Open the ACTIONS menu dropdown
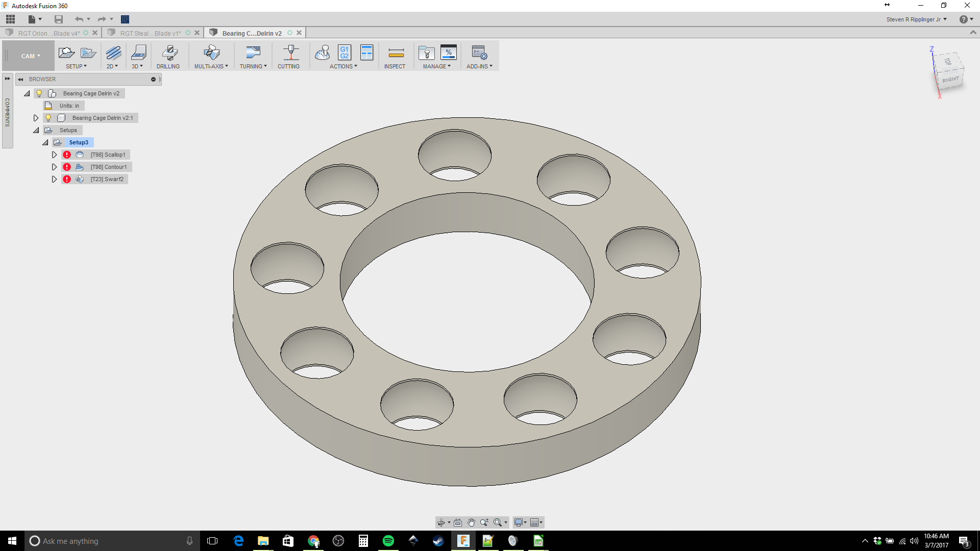 (x=343, y=66)
